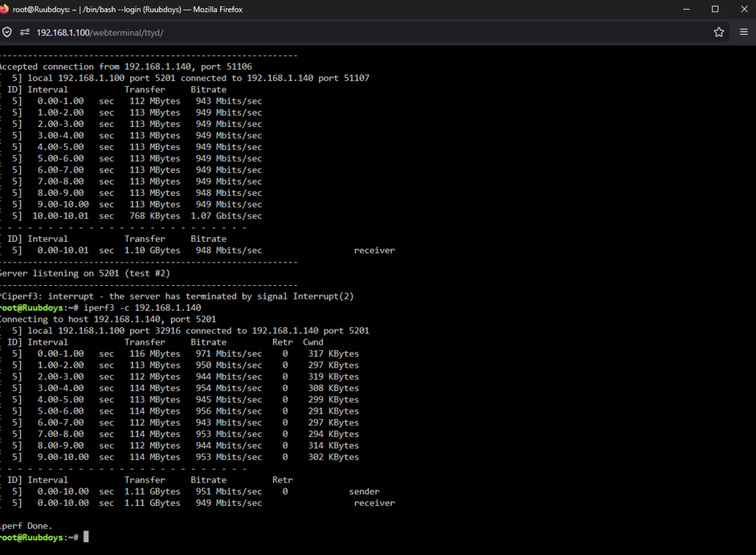Click the '314 KBytes' Cwnd value
This screenshot has height=555, width=756.
click(333, 445)
